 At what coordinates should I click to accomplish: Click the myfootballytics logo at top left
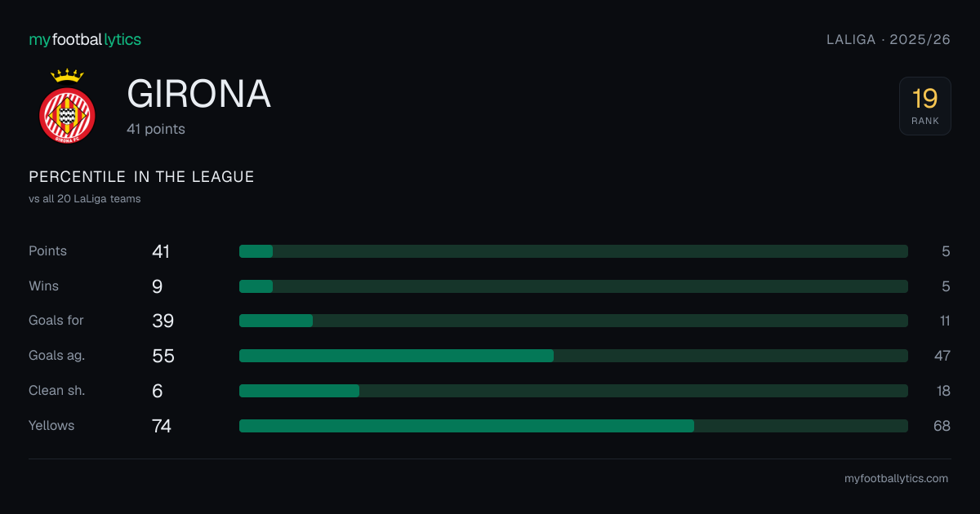tap(85, 39)
